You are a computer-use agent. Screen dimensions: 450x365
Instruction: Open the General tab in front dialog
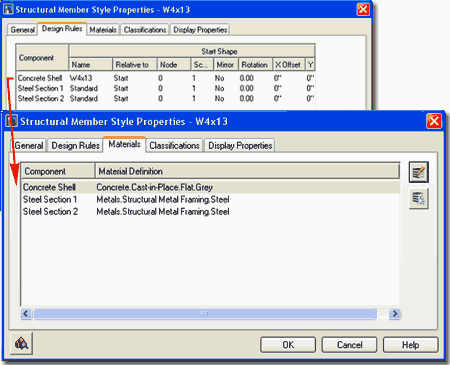point(29,146)
